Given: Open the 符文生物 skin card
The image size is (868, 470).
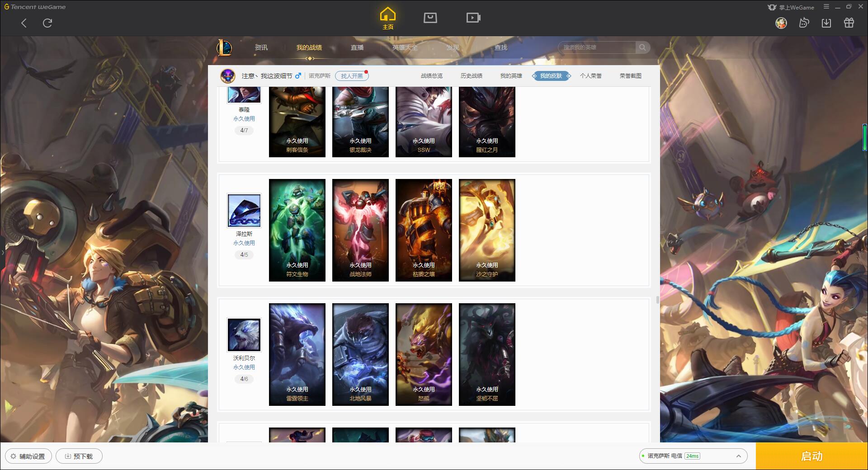Looking at the screenshot, I should pos(297,230).
